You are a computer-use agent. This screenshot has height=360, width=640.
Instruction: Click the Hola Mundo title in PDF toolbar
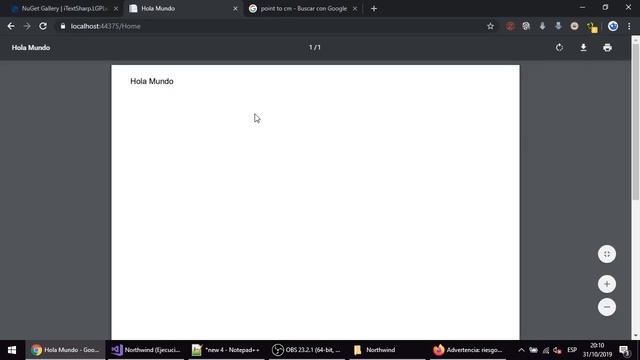pos(31,48)
